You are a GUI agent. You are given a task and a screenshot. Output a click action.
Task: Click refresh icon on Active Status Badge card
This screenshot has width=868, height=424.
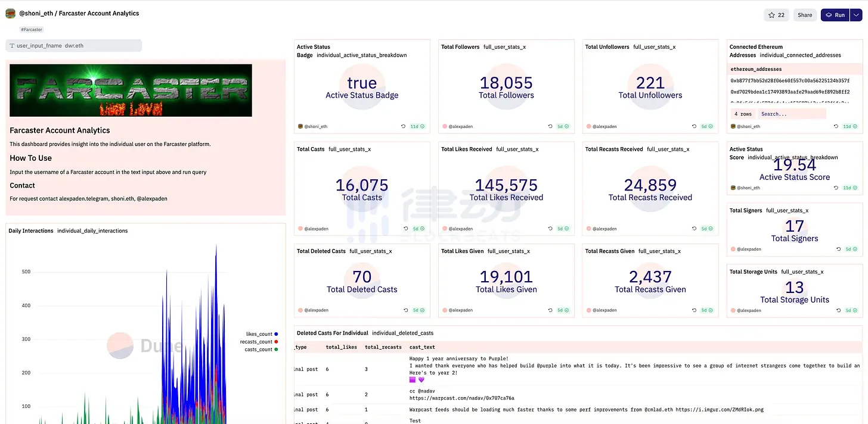pos(404,126)
